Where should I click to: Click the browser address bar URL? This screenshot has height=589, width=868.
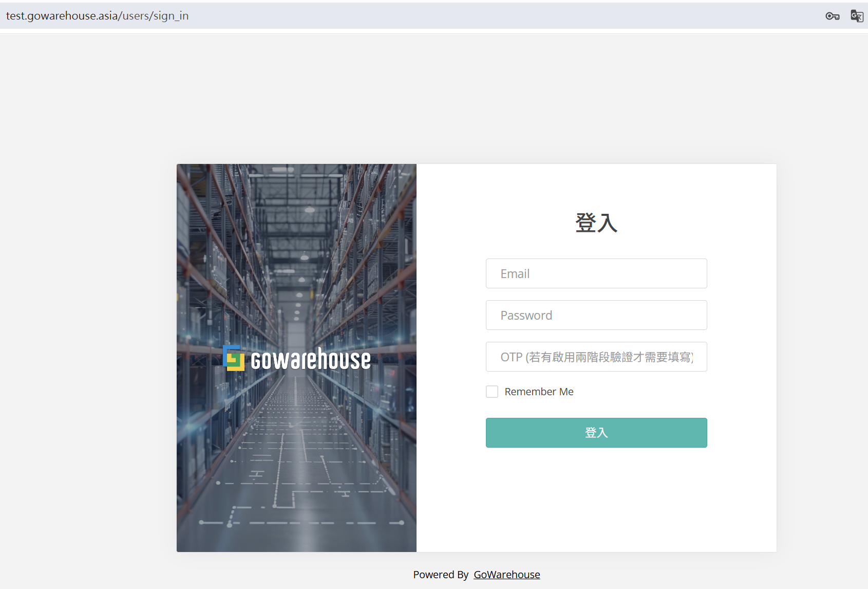click(97, 16)
